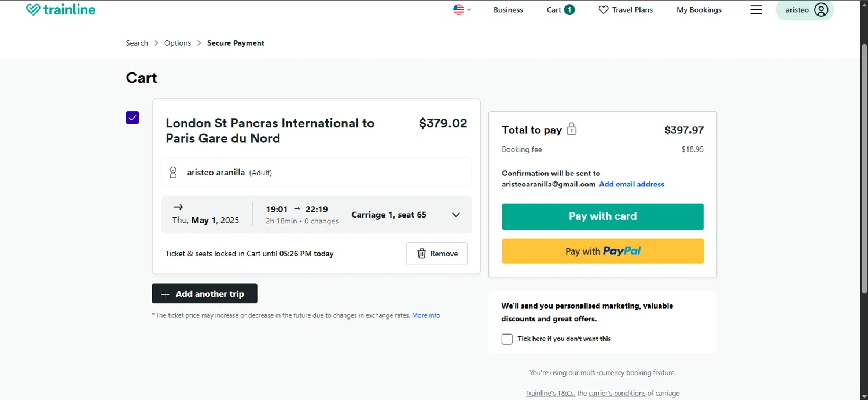
Task: Open the Business menu item
Action: coord(508,10)
